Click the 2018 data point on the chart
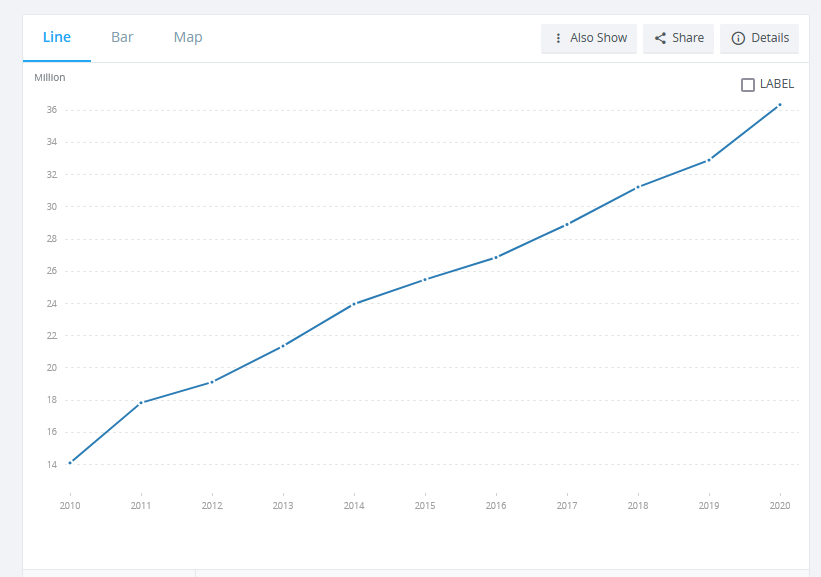Screen dimensions: 821x577 click(x=638, y=187)
